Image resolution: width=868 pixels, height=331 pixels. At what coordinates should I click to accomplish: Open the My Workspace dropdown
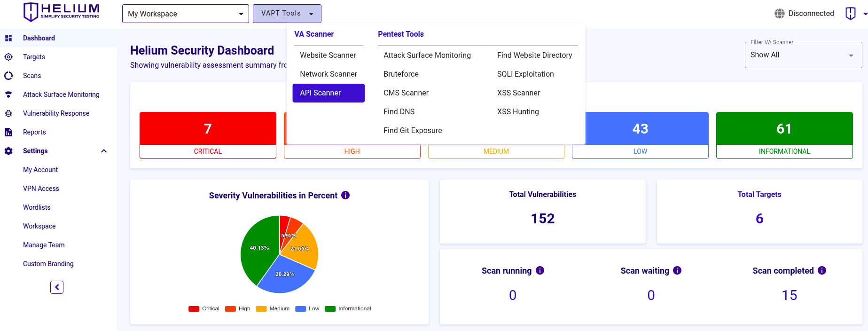click(x=186, y=14)
